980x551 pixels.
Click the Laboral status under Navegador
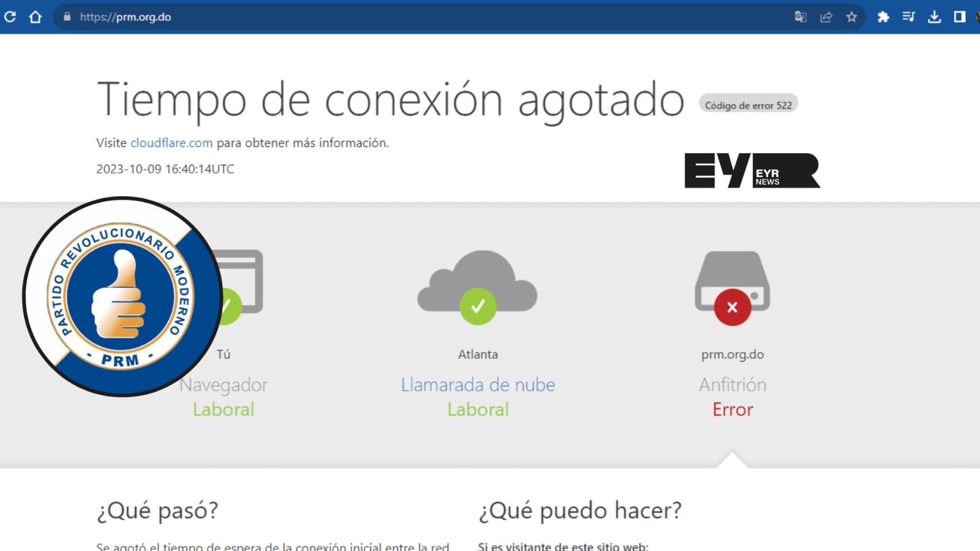pyautogui.click(x=224, y=409)
